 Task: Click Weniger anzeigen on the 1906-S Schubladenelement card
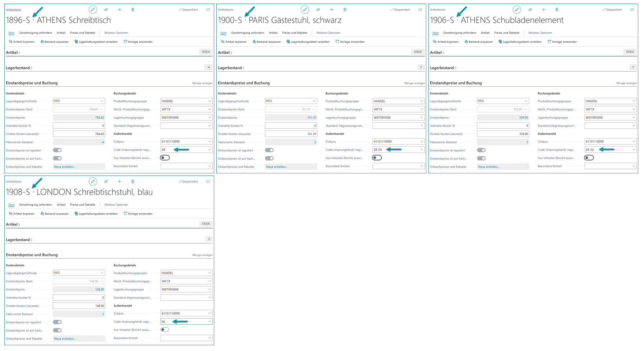[626, 83]
